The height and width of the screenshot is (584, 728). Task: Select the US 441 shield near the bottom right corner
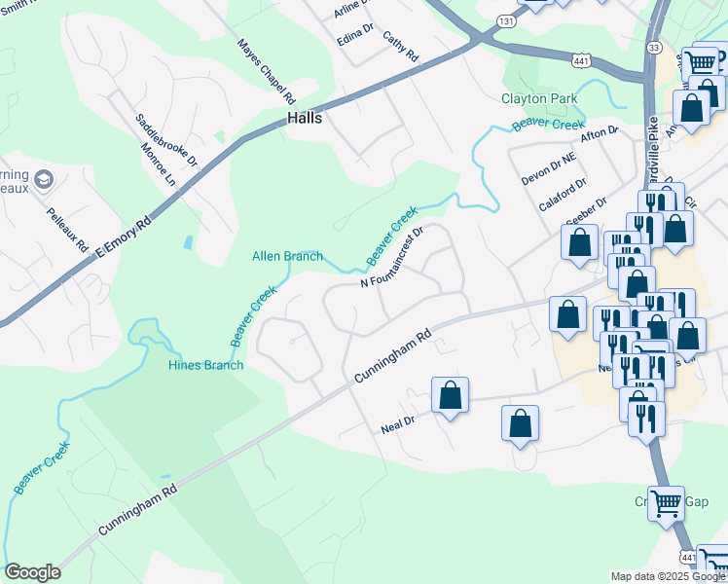point(688,557)
